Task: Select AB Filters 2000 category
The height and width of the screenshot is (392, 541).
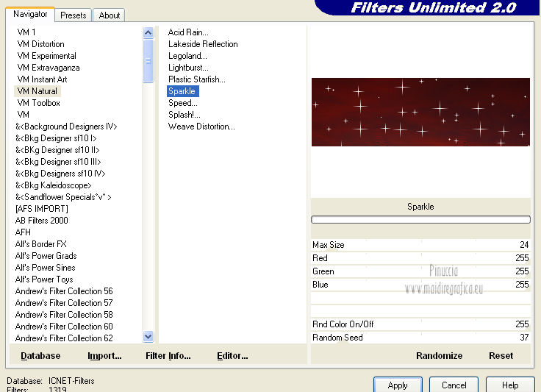Action: point(41,221)
